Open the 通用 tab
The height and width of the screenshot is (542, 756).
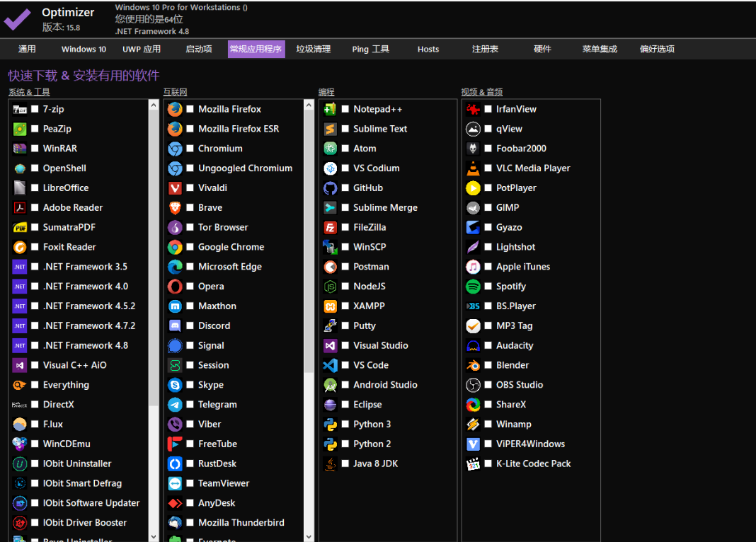pos(27,49)
